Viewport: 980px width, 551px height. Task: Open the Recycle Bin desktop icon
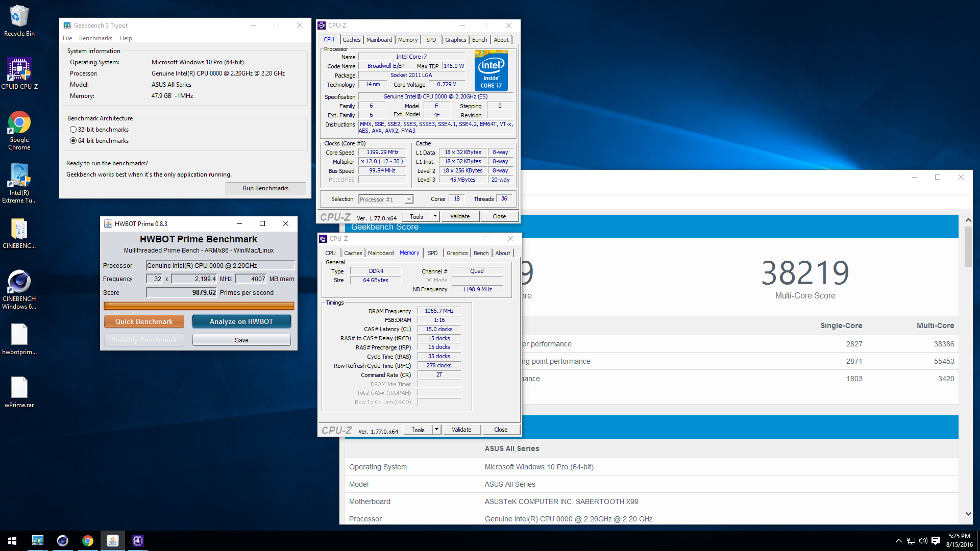pyautogui.click(x=19, y=20)
